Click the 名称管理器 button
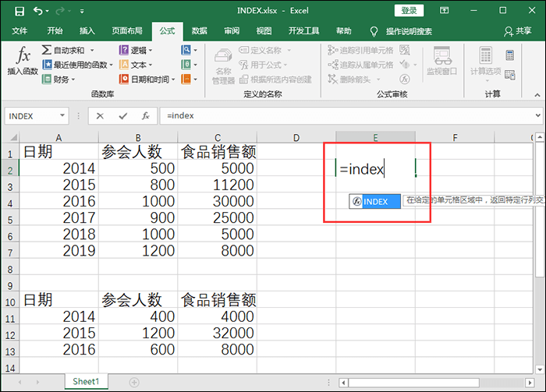 click(x=223, y=65)
